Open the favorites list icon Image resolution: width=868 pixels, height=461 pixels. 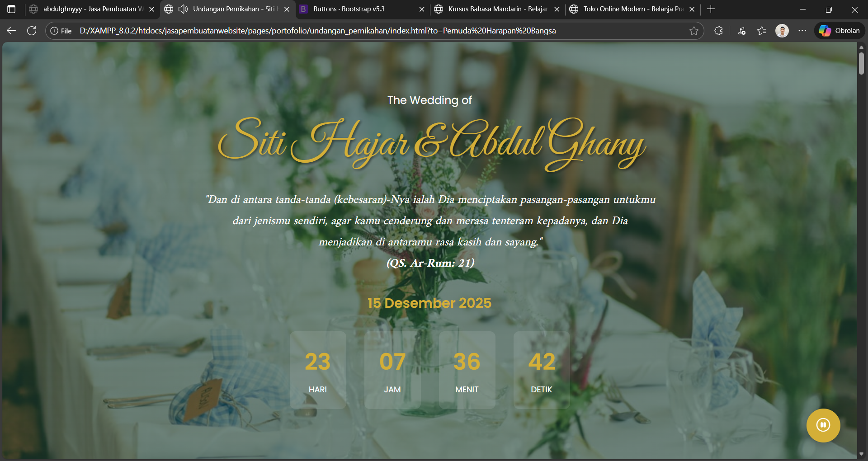pos(762,31)
